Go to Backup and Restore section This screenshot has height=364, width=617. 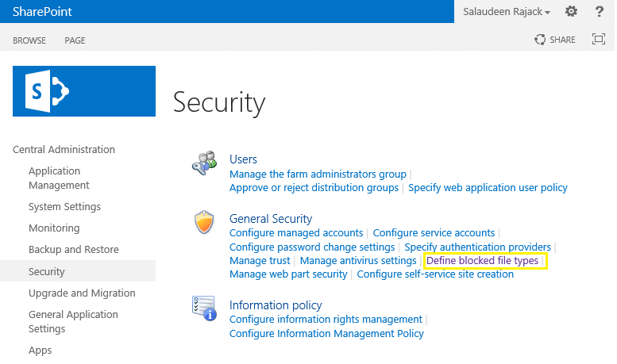tap(73, 250)
